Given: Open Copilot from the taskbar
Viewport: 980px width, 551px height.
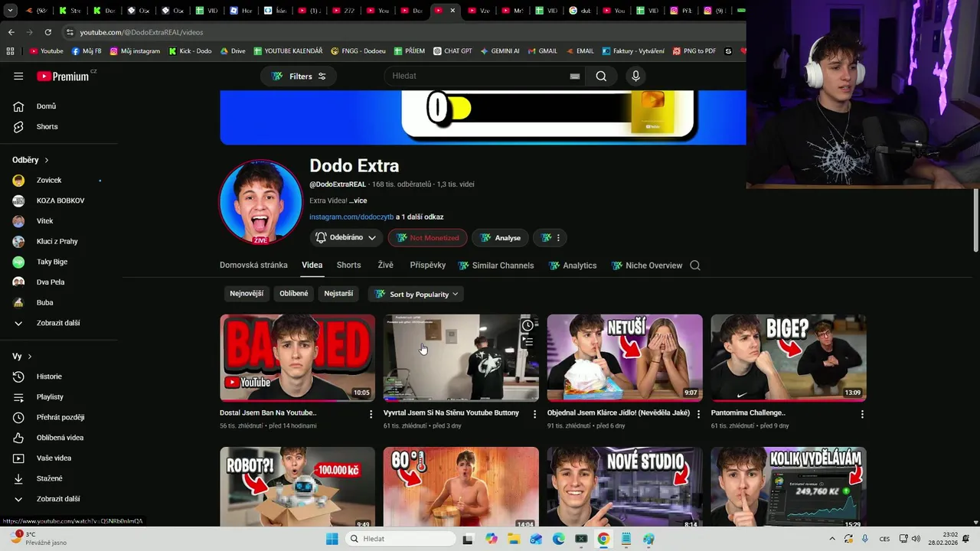Looking at the screenshot, I should point(491,539).
